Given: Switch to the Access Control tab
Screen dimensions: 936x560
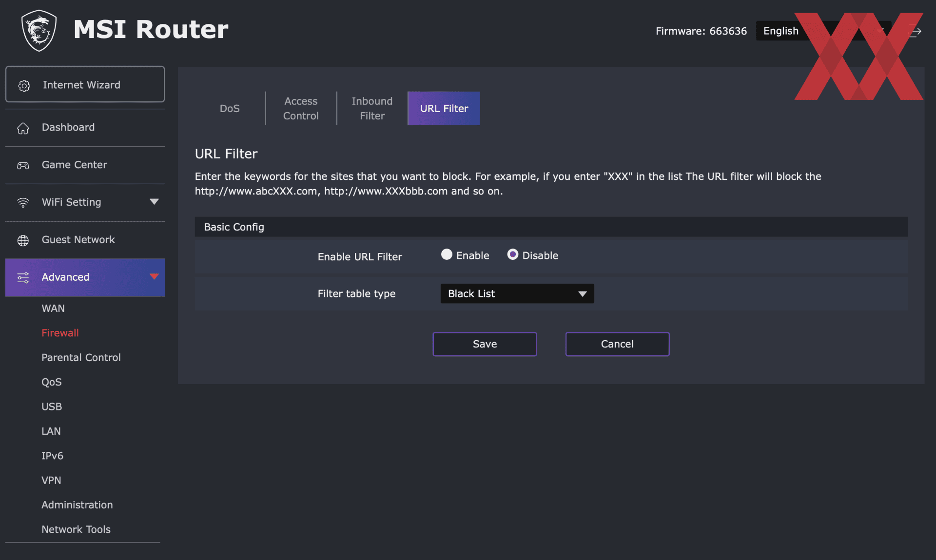Looking at the screenshot, I should 301,108.
